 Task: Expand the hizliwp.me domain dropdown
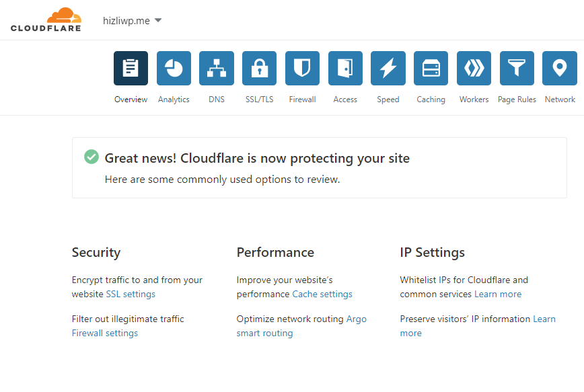pyautogui.click(x=133, y=20)
